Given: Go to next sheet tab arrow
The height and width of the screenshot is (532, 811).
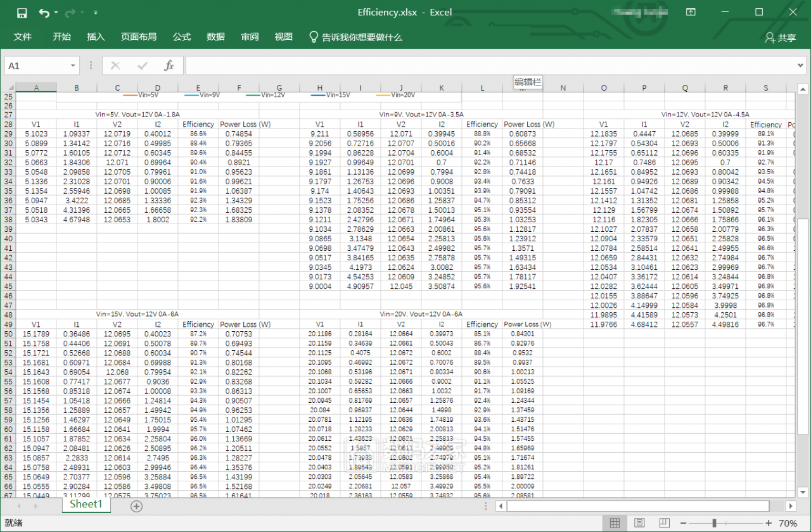Looking at the screenshot, I should tap(36, 506).
